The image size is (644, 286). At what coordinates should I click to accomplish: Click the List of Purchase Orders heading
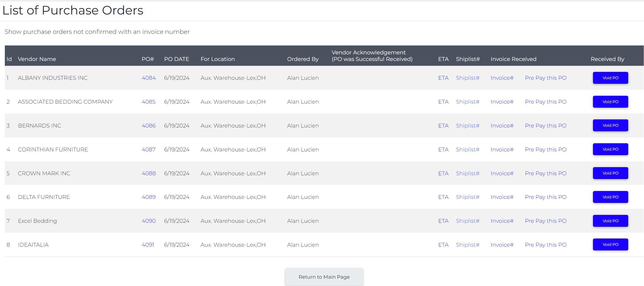point(73,10)
